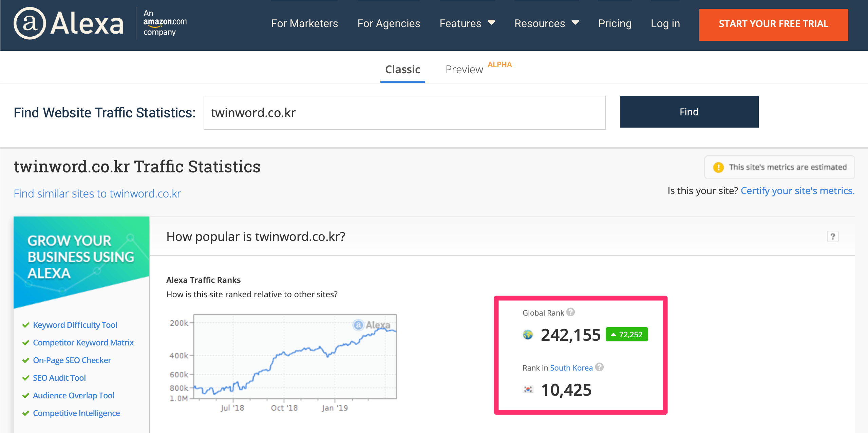Open Competitor Keyword Matrix link
The image size is (868, 433).
pyautogui.click(x=83, y=342)
